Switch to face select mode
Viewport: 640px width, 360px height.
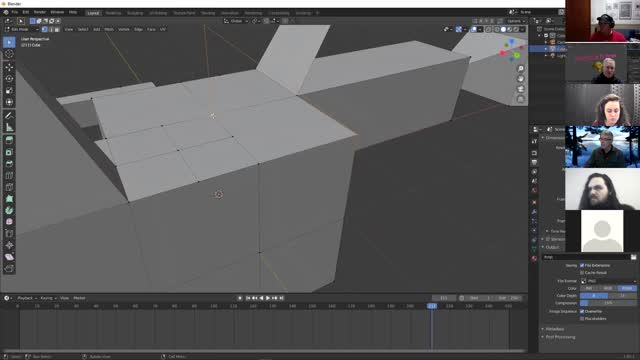(x=57, y=29)
